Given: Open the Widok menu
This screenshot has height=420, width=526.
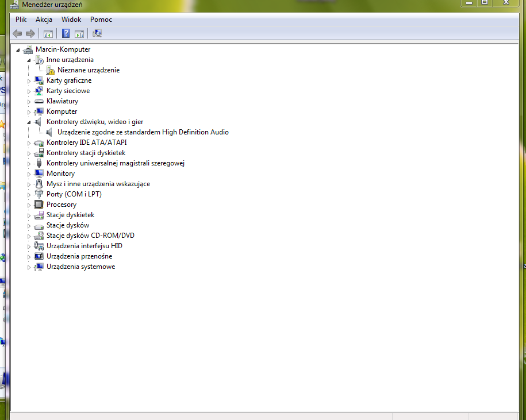Looking at the screenshot, I should (x=71, y=20).
